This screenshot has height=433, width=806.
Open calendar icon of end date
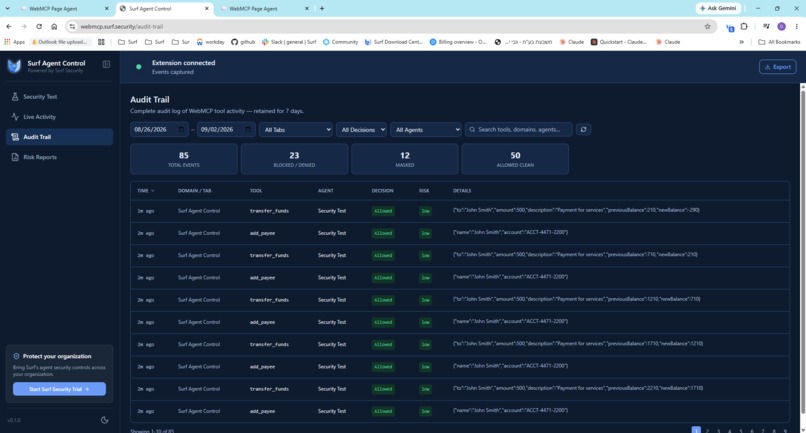tap(248, 130)
